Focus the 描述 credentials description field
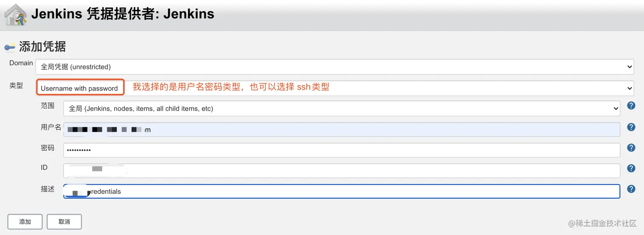The height and width of the screenshot is (235, 644). click(x=342, y=191)
